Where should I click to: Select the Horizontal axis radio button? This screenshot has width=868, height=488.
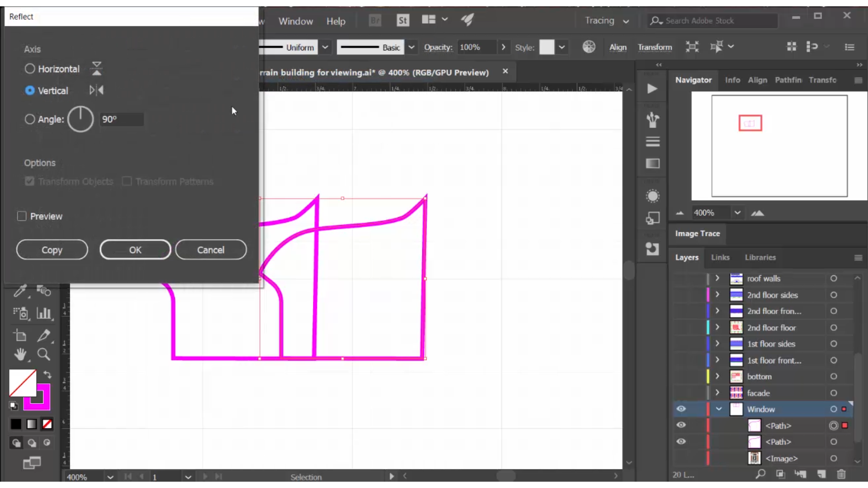(x=30, y=69)
